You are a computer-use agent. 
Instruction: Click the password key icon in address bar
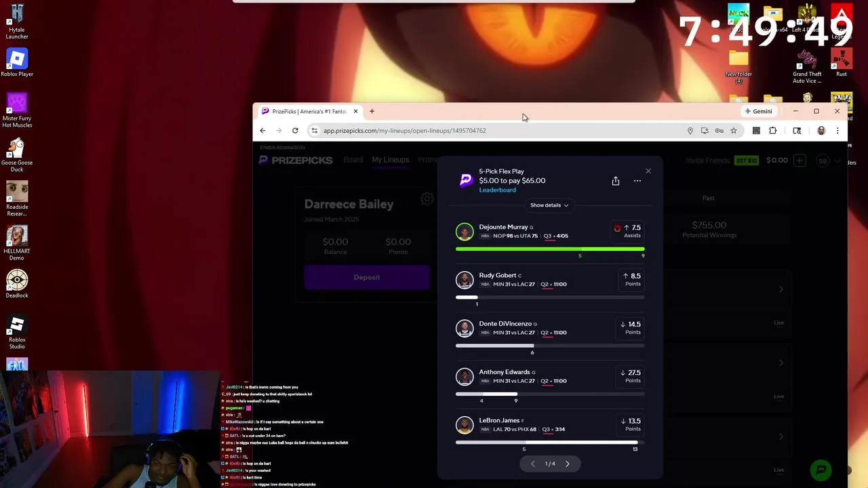pyautogui.click(x=719, y=131)
